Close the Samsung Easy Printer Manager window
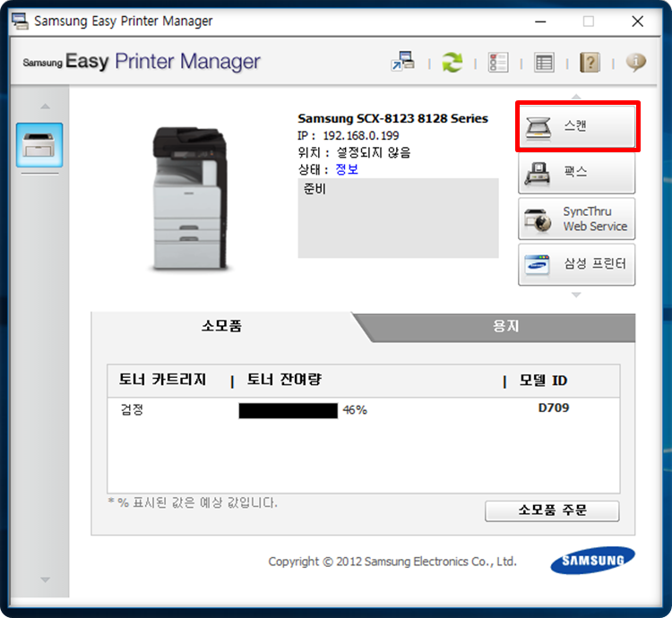672x618 pixels. [638, 21]
